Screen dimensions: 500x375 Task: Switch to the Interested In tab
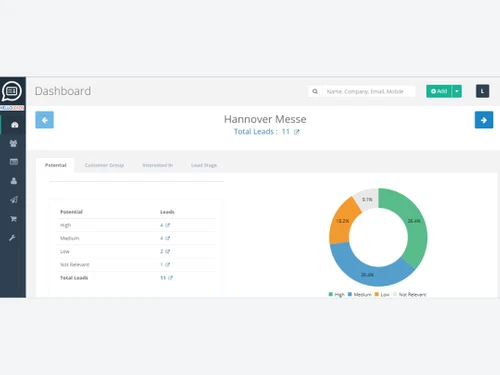point(158,165)
